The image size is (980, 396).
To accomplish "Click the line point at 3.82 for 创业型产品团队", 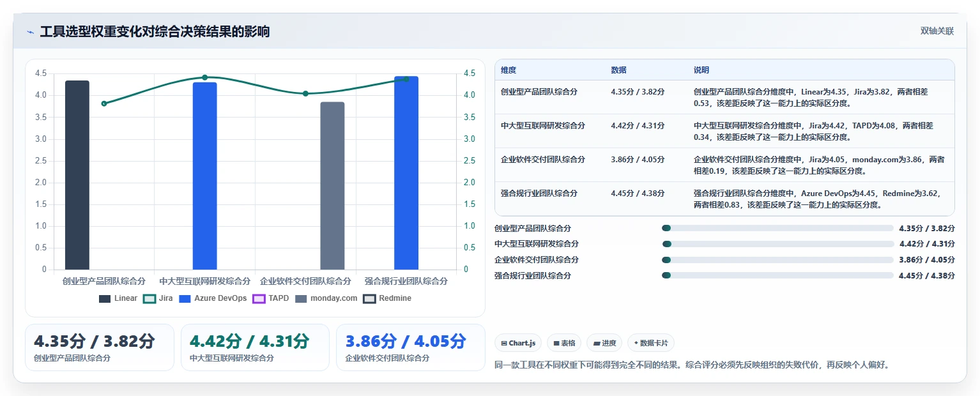I will (x=104, y=103).
